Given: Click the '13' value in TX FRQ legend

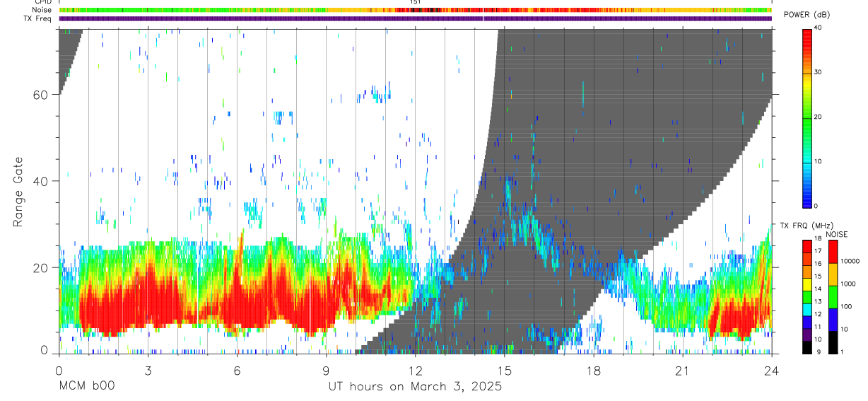Looking at the screenshot, I should [818, 302].
